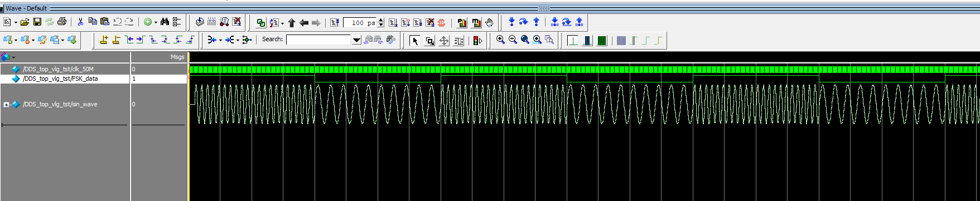Zoom in on the active cursor
This screenshot has width=980, height=201.
[x=537, y=40]
